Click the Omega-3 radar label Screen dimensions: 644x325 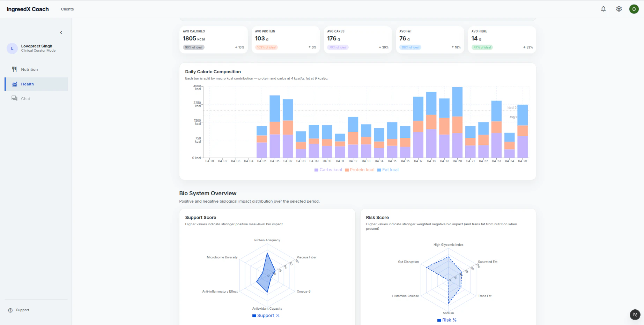(304, 292)
